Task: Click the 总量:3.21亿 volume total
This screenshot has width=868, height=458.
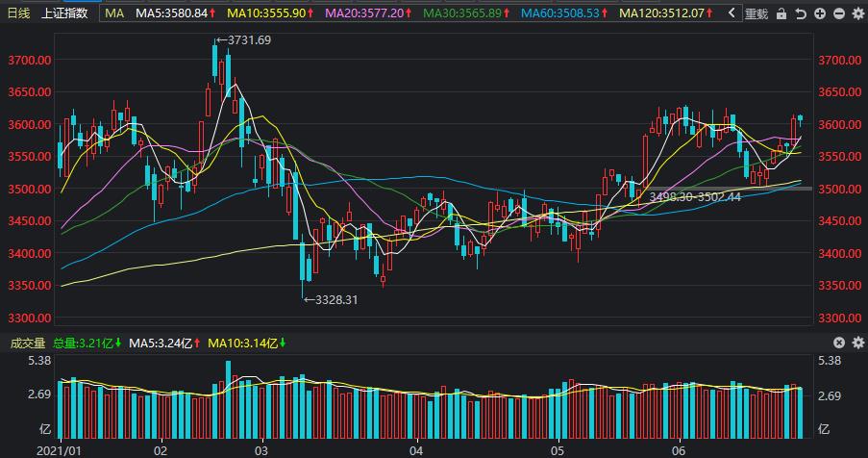Action: pos(84,343)
